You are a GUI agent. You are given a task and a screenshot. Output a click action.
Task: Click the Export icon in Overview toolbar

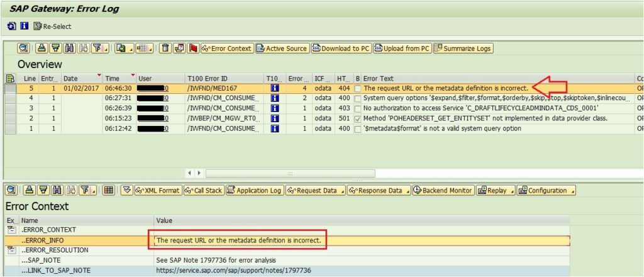121,48
